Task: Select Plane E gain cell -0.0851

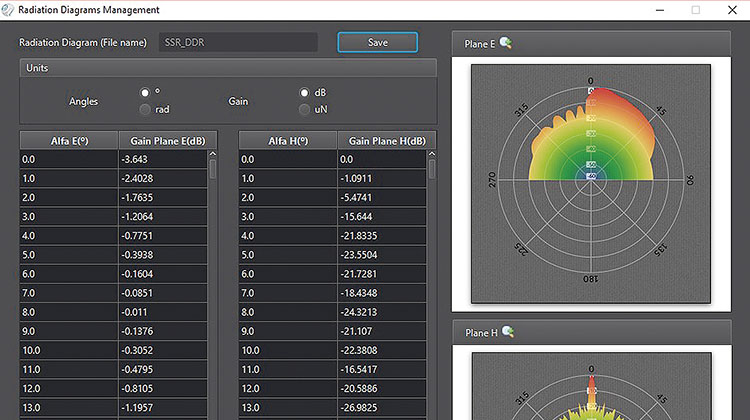Action: [163, 293]
